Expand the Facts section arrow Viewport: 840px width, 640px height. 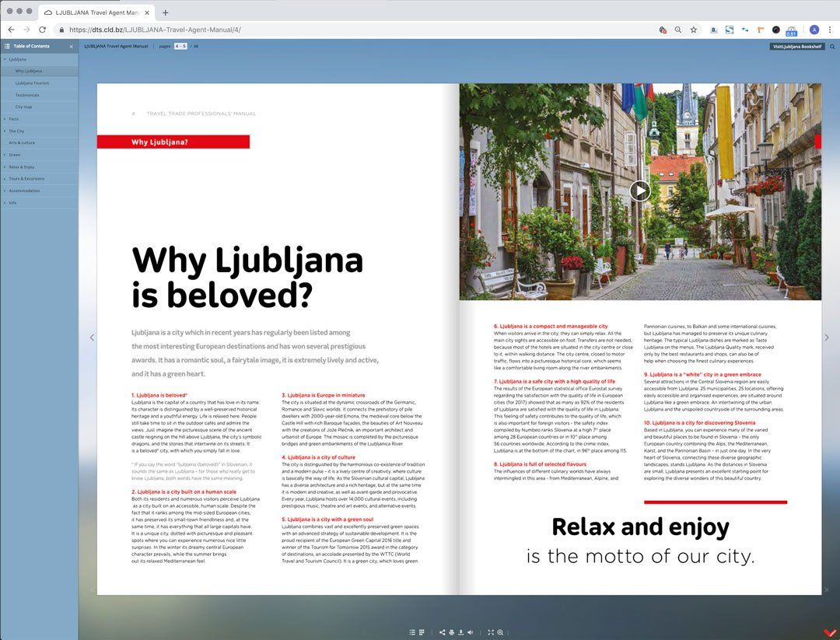[x=5, y=119]
